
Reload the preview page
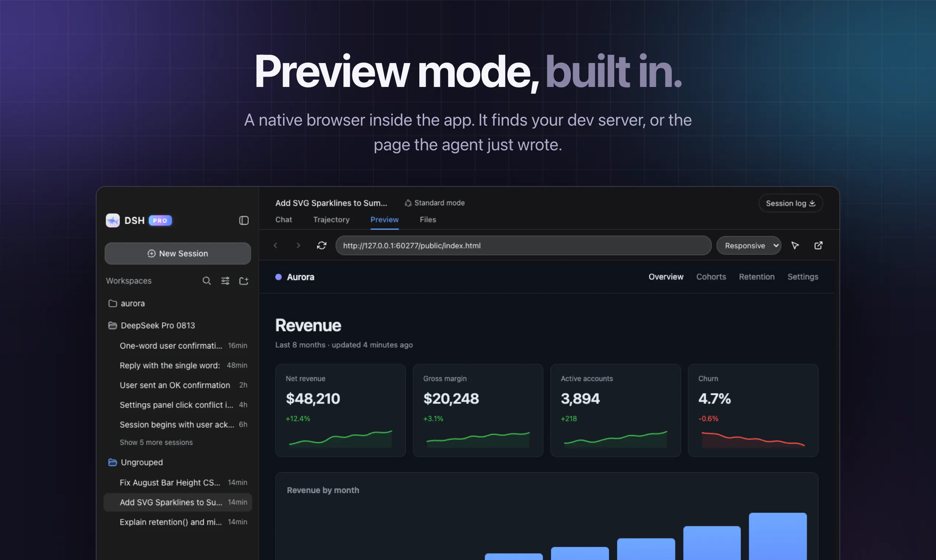pyautogui.click(x=322, y=246)
